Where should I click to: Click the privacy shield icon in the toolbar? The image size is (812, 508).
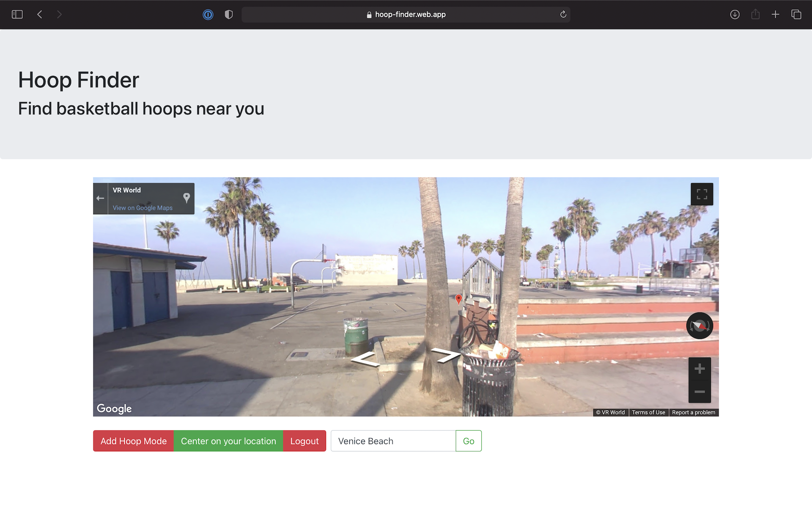(x=228, y=14)
